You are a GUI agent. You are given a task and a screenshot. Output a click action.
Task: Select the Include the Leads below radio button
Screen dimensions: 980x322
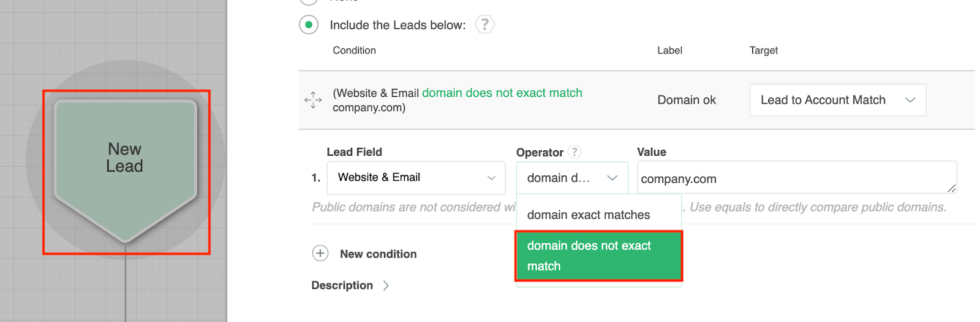pos(309,25)
